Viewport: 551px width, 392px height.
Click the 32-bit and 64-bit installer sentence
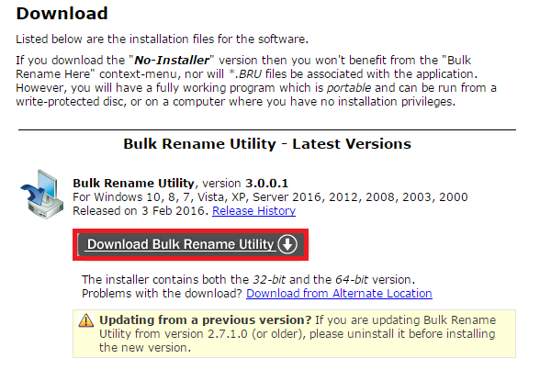(x=248, y=280)
